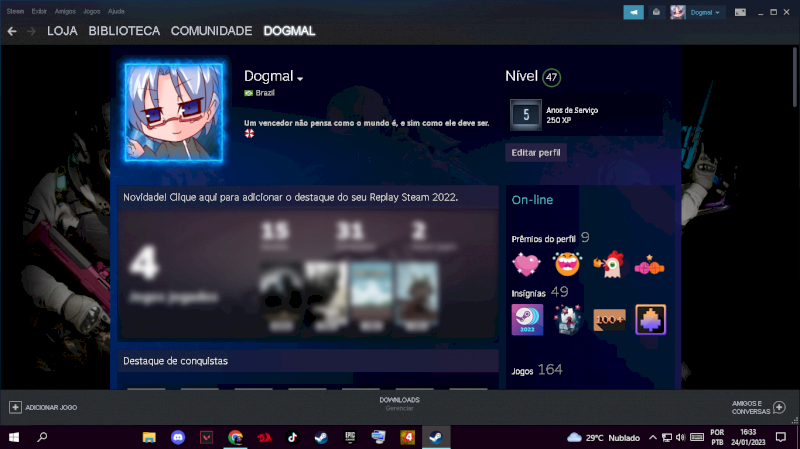Expand the Dogmal persona name dropdown

[x=299, y=78]
